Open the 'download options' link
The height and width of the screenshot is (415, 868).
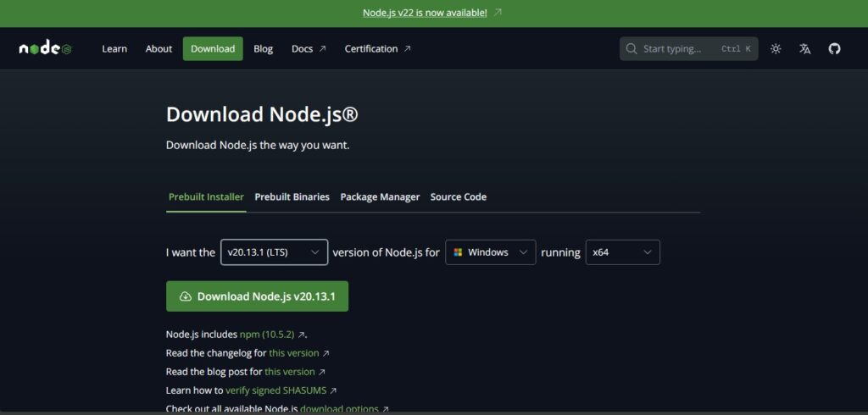(339, 409)
